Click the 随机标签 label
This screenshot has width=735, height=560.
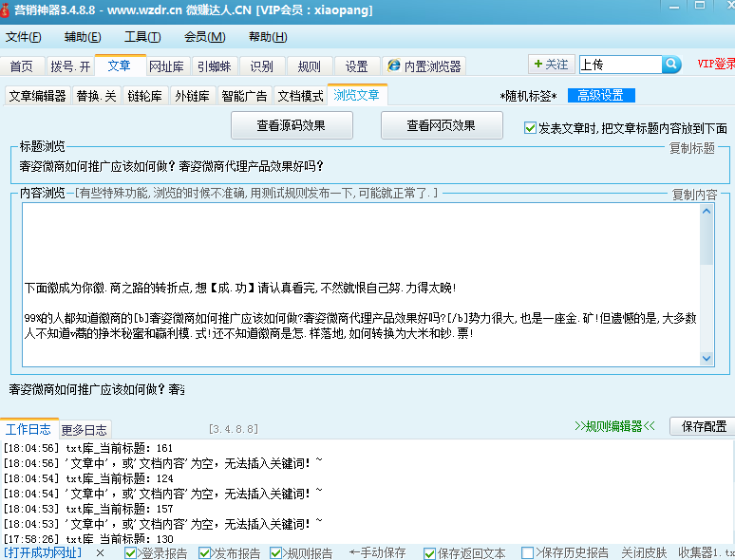click(528, 96)
